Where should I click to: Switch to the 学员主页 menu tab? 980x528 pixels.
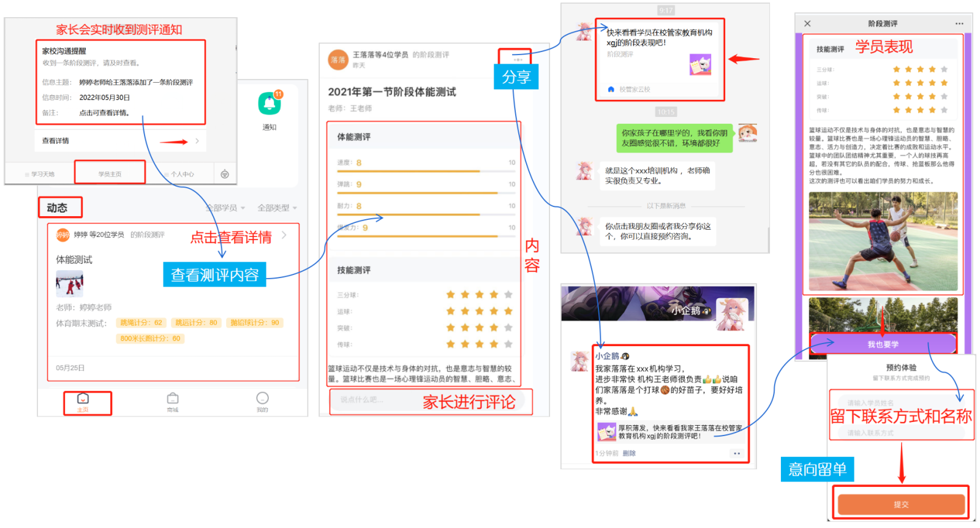click(x=110, y=174)
